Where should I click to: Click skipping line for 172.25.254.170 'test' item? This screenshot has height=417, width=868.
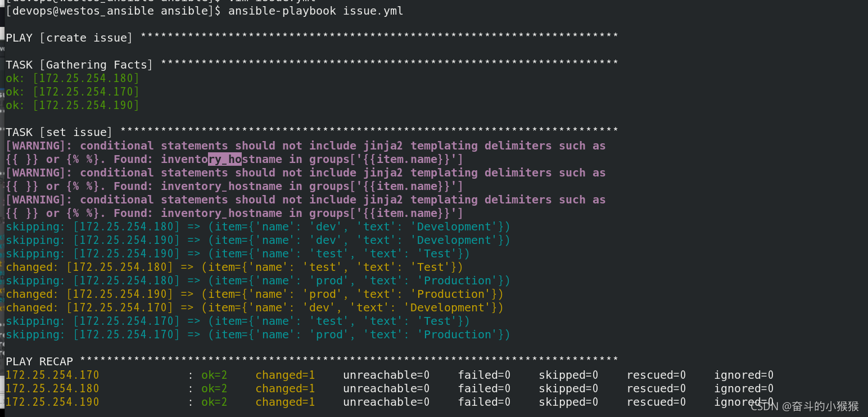coord(238,321)
